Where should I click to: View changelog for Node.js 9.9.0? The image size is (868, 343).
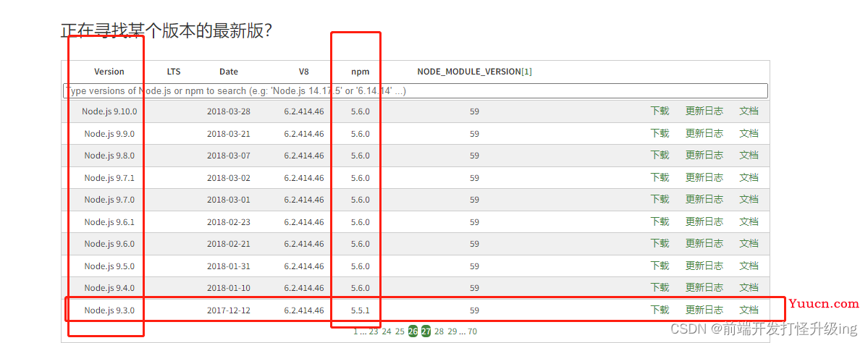pos(704,132)
